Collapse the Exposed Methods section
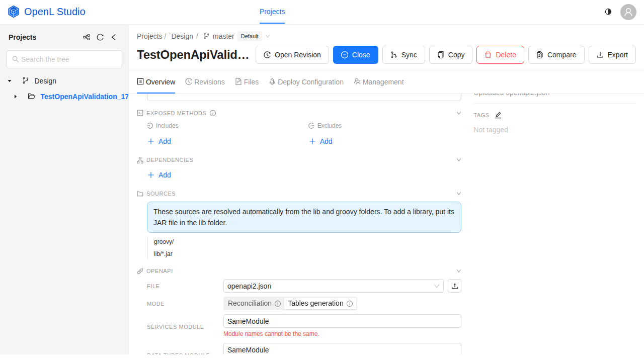 tap(459, 113)
